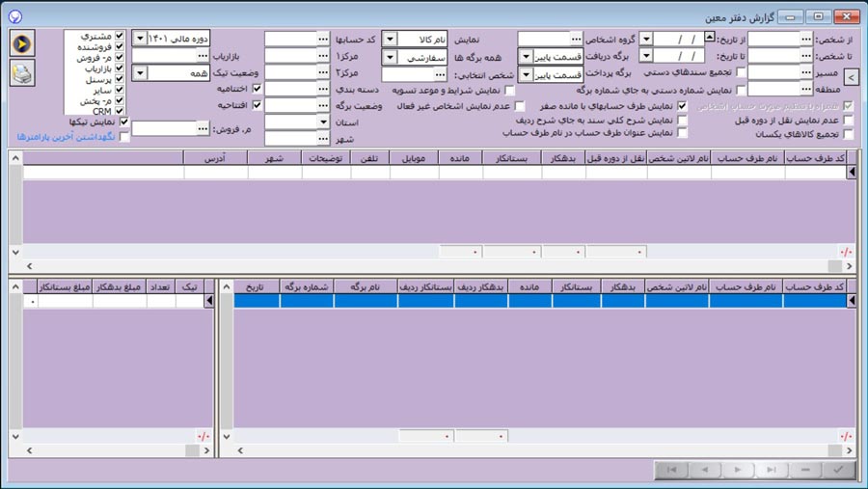The width and height of the screenshot is (868, 489).
Task: Disable the نمایش تیکها checkbox
Action: pos(123,122)
